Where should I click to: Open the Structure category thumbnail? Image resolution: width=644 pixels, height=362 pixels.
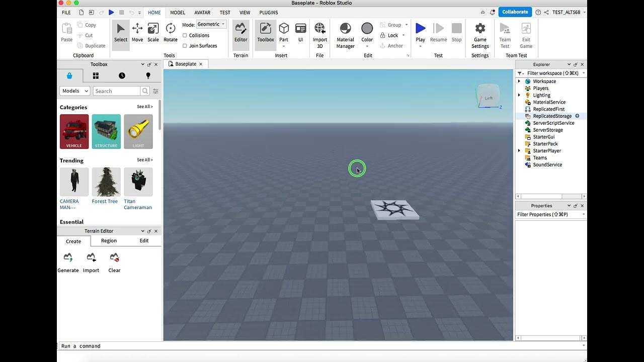click(106, 131)
